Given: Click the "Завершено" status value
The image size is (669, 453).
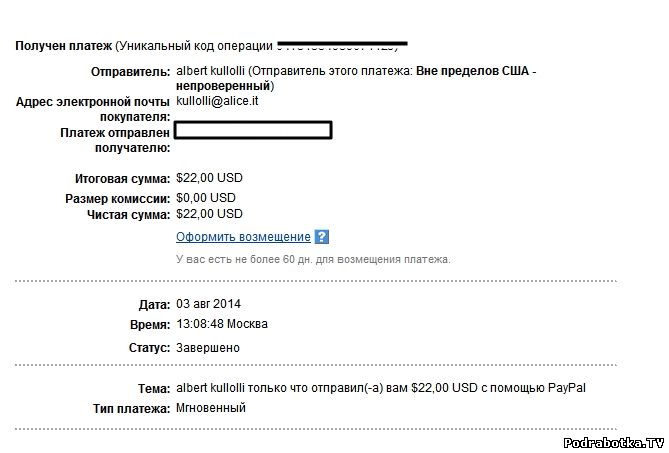Looking at the screenshot, I should point(208,348).
